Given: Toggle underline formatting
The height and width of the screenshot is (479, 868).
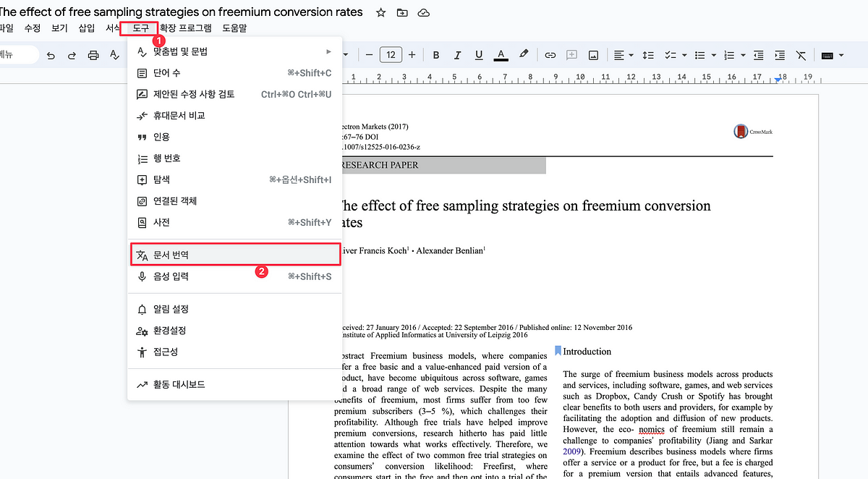Looking at the screenshot, I should pyautogui.click(x=479, y=55).
